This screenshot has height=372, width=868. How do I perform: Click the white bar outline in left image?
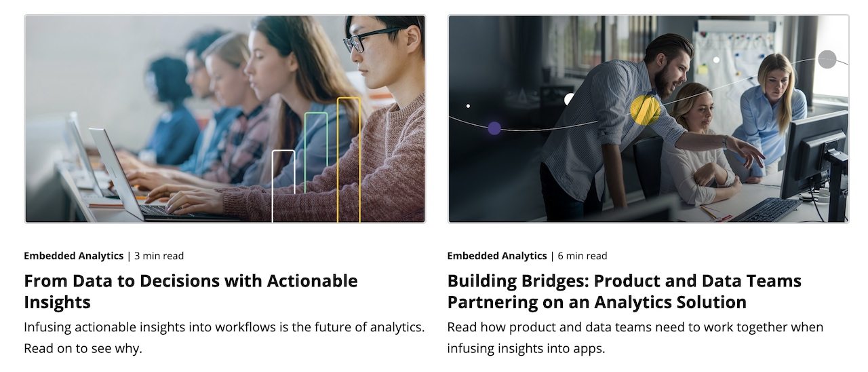(283, 186)
